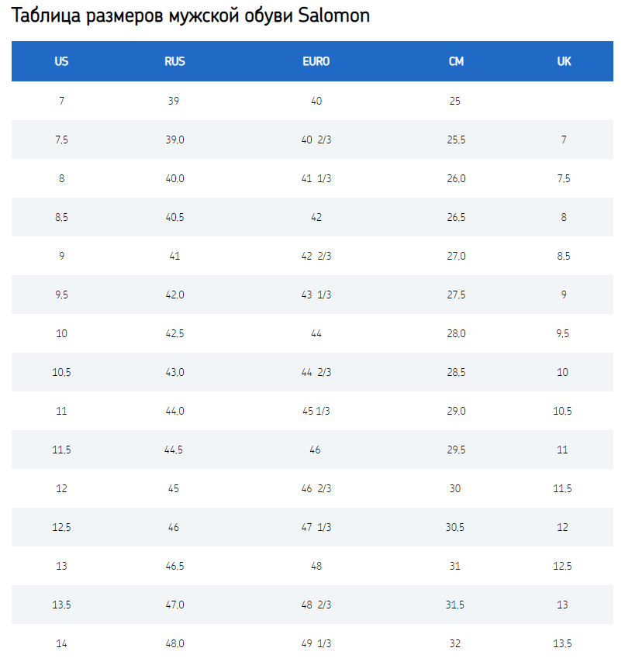Click the 31,5 centimeter cell

point(456,605)
